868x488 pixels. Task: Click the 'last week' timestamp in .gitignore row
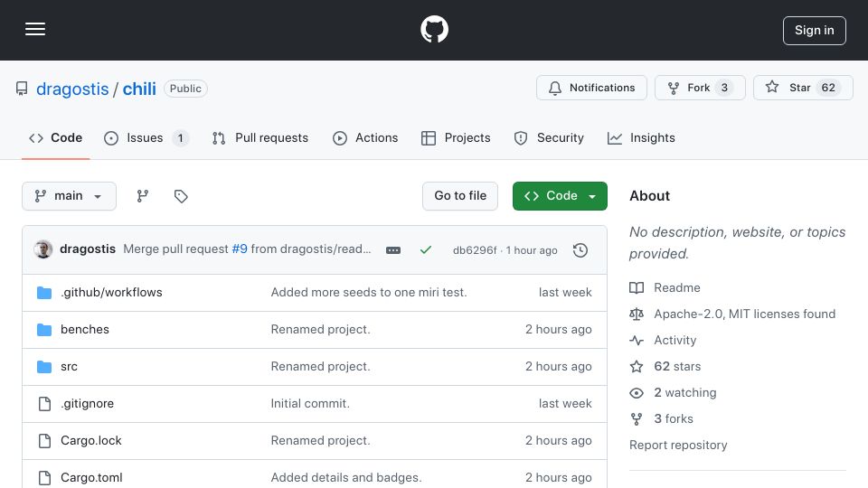[x=564, y=403]
